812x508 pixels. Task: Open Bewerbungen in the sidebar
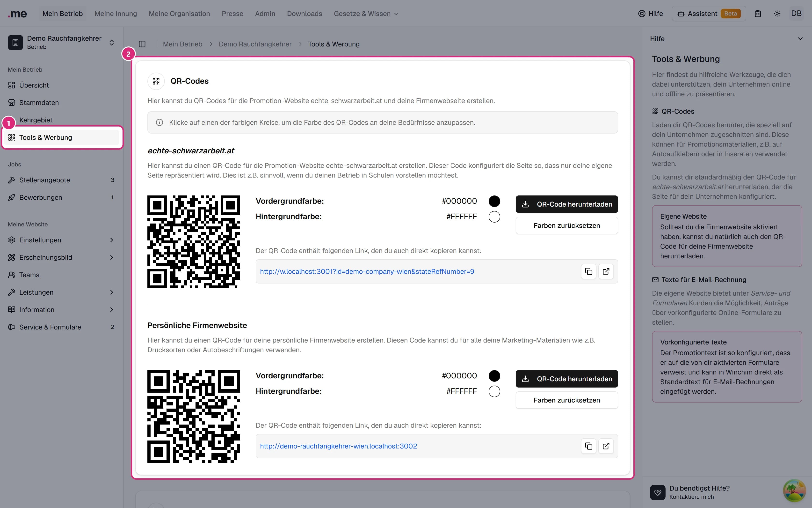pyautogui.click(x=61, y=198)
